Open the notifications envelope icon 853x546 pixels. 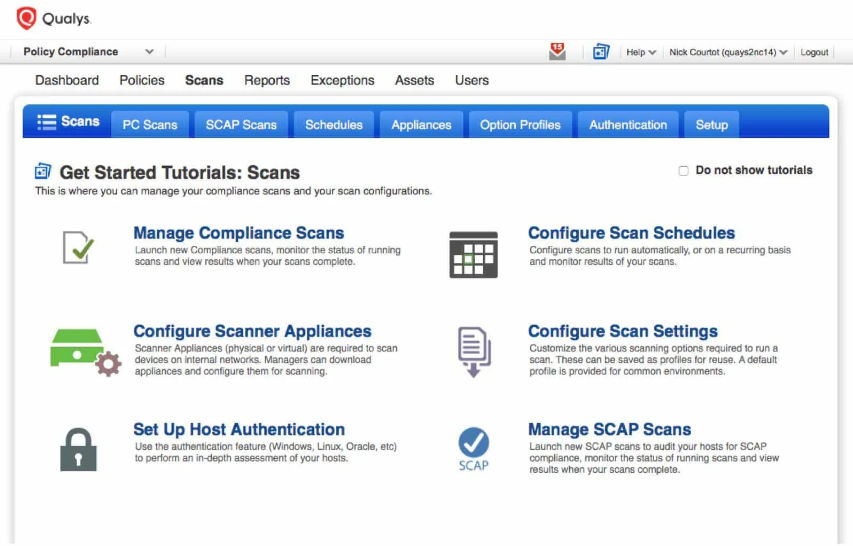coord(557,52)
